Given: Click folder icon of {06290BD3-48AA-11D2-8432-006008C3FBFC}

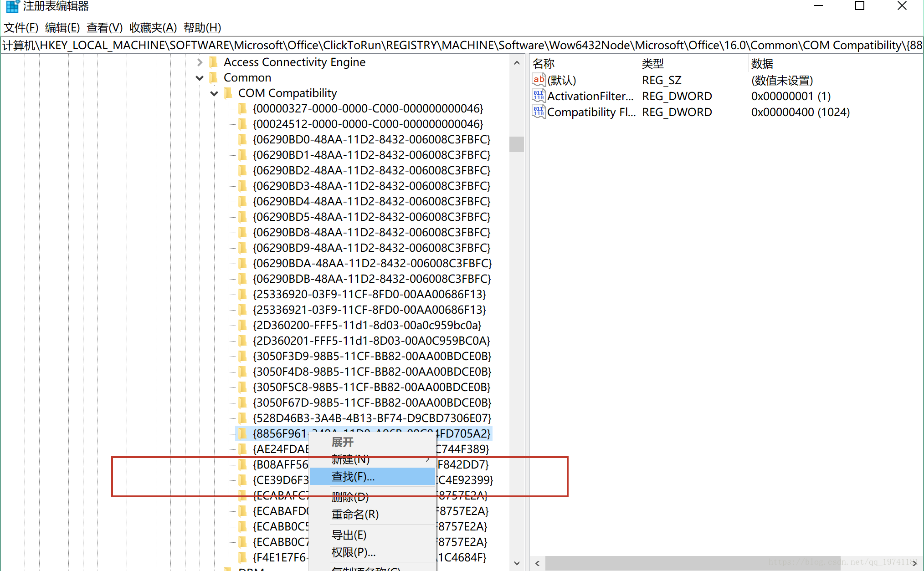Looking at the screenshot, I should pos(243,186).
